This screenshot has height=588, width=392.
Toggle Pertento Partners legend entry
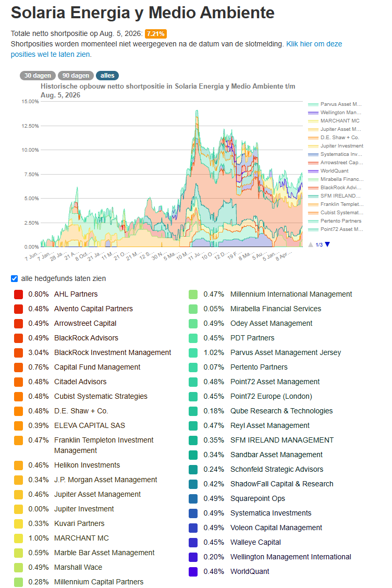[x=335, y=221]
